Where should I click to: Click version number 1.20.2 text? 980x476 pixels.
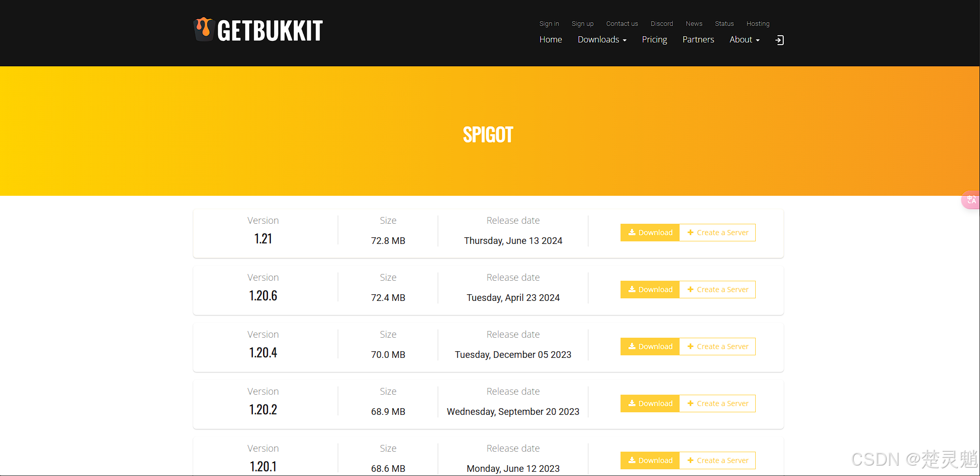(x=263, y=410)
